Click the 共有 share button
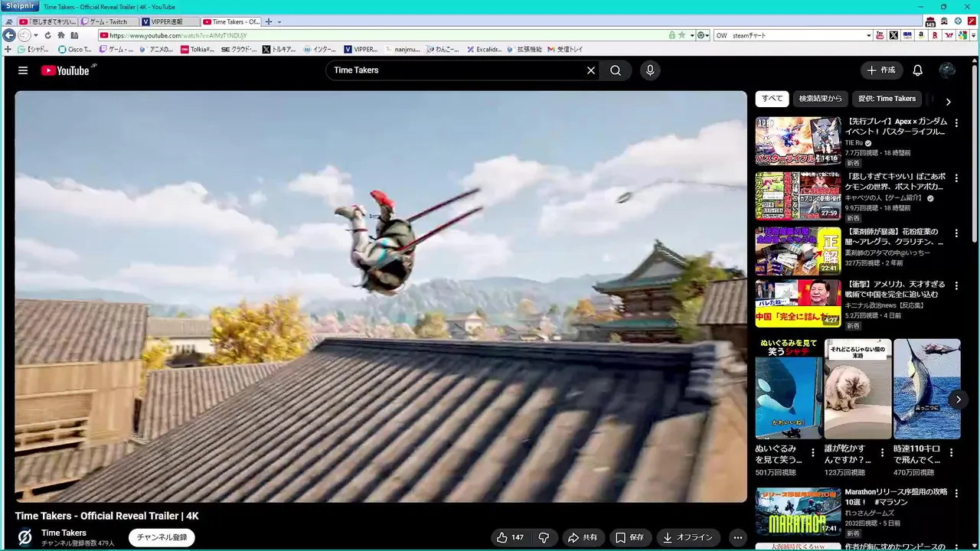The height and width of the screenshot is (551, 980). 582,537
